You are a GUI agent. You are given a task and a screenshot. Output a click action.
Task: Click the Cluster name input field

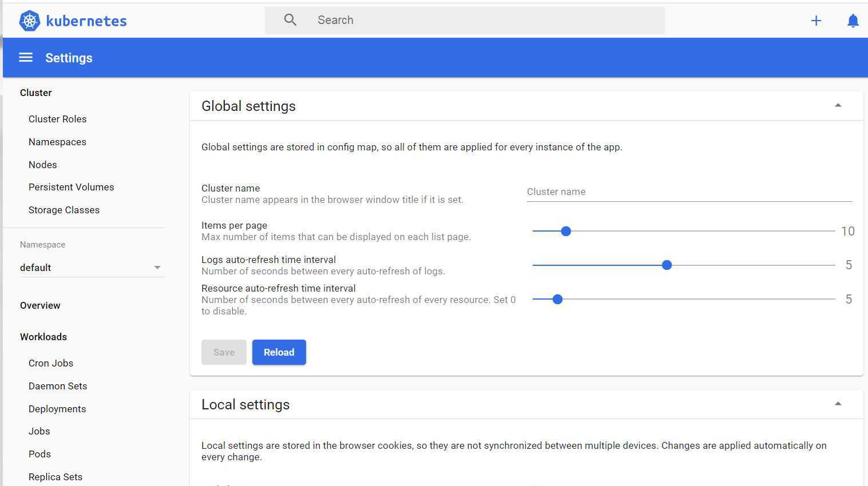click(x=689, y=192)
